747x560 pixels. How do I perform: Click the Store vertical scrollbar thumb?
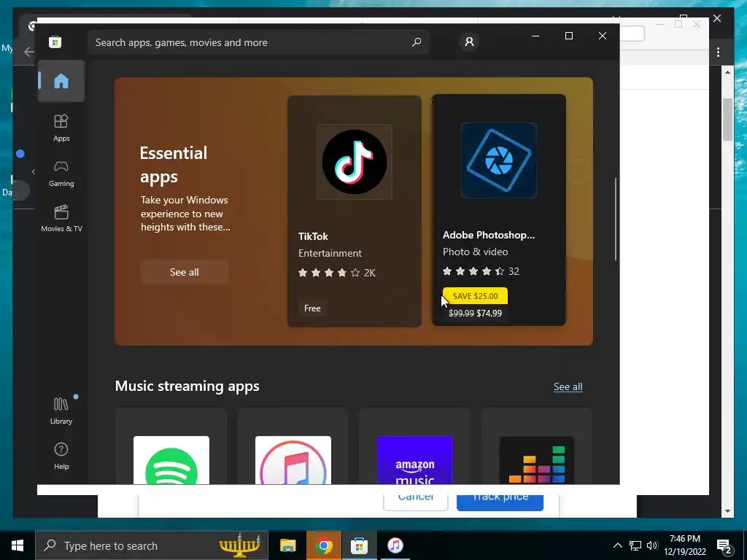616,219
